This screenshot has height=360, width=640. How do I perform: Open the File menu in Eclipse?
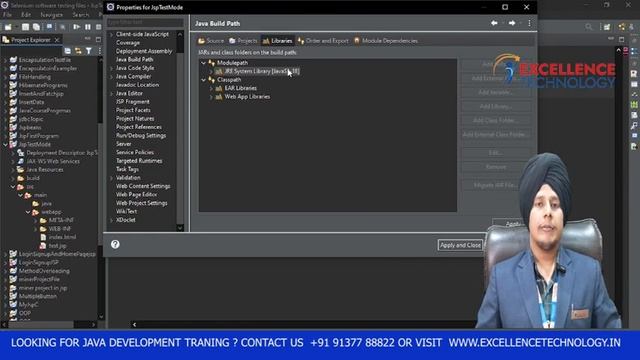tap(7, 15)
